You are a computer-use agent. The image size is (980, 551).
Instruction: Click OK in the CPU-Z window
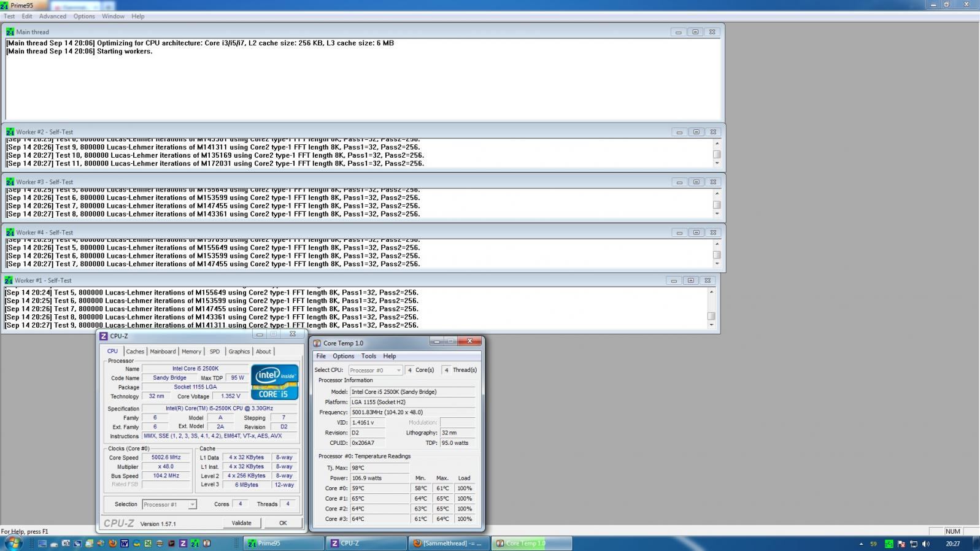click(283, 523)
